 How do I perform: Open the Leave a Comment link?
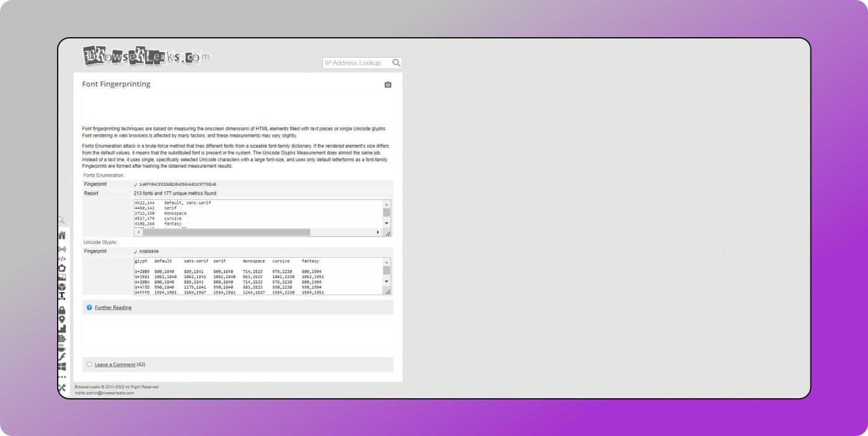tap(115, 364)
